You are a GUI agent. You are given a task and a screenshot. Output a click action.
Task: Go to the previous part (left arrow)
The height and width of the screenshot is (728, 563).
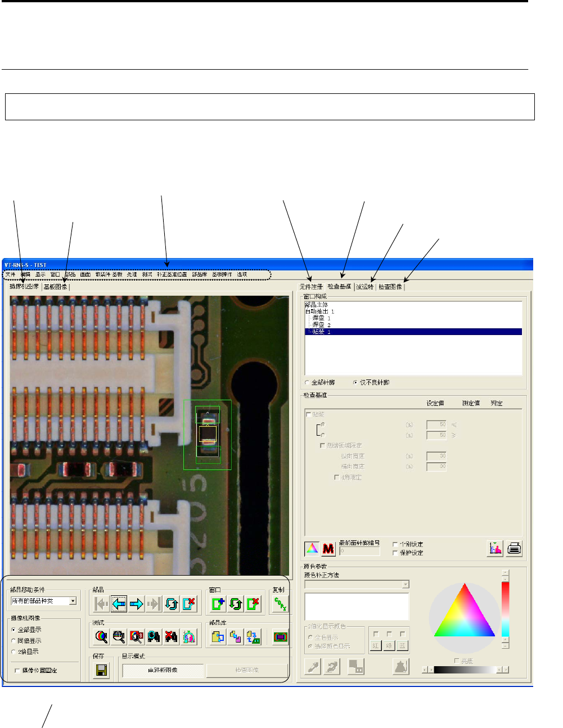(119, 604)
